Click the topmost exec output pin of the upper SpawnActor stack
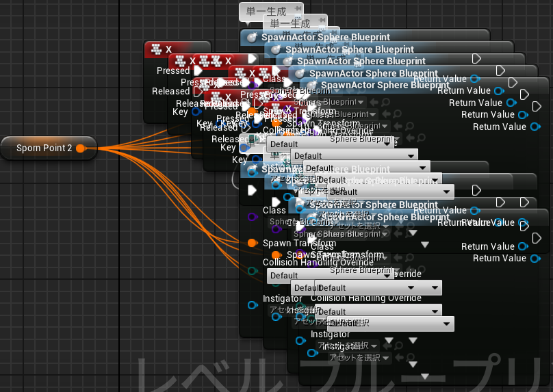 476,59
